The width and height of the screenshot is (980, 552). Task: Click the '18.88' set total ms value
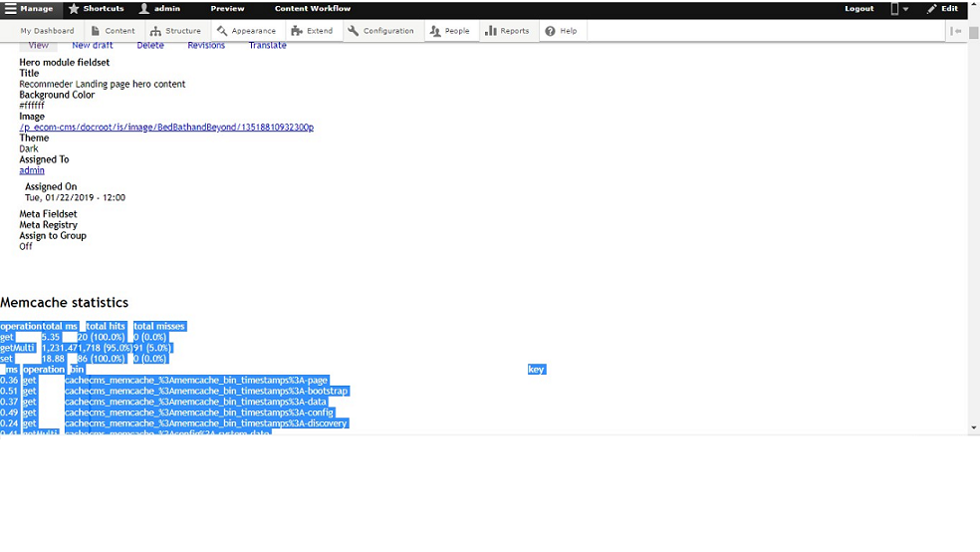click(53, 359)
